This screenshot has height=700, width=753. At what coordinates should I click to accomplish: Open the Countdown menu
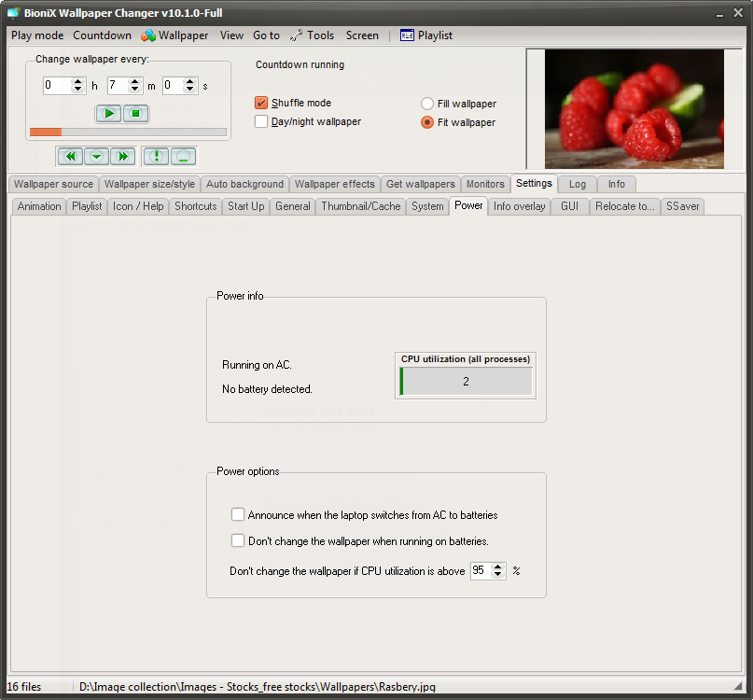(x=103, y=35)
